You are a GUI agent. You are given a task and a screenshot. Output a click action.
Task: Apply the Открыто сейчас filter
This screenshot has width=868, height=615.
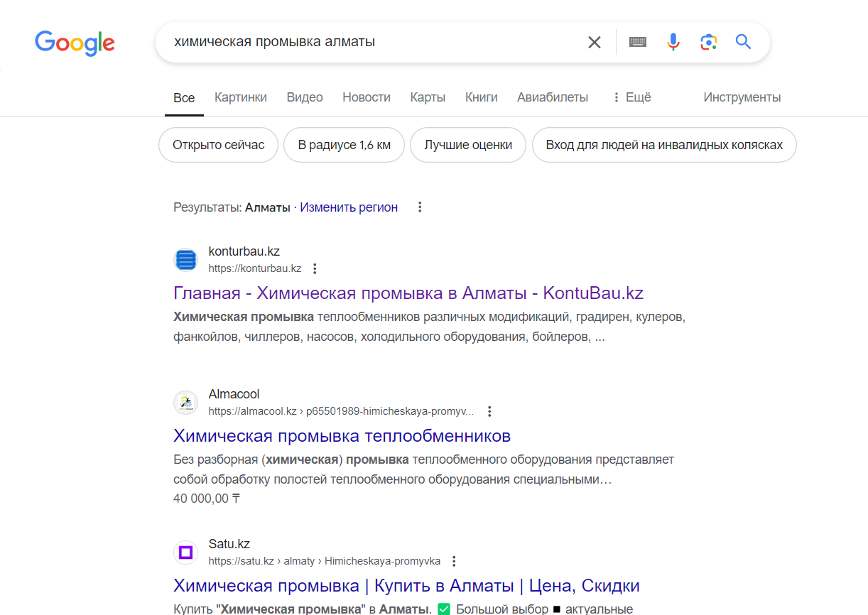(x=219, y=146)
